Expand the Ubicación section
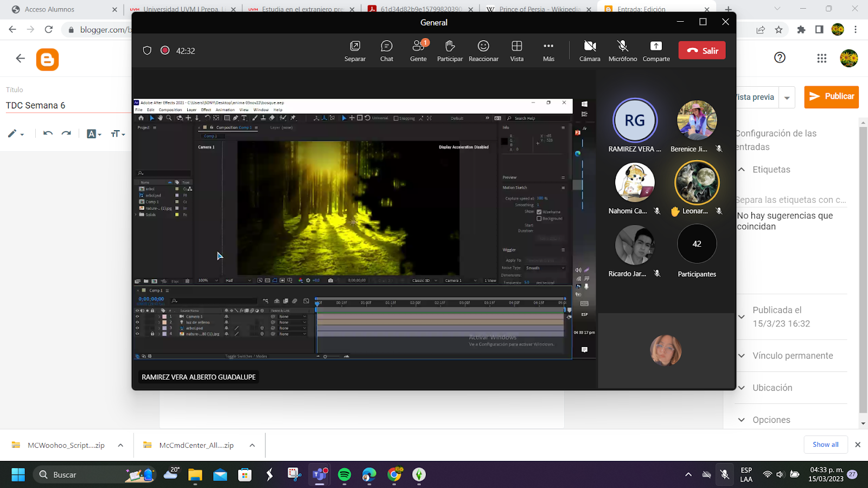 [742, 388]
